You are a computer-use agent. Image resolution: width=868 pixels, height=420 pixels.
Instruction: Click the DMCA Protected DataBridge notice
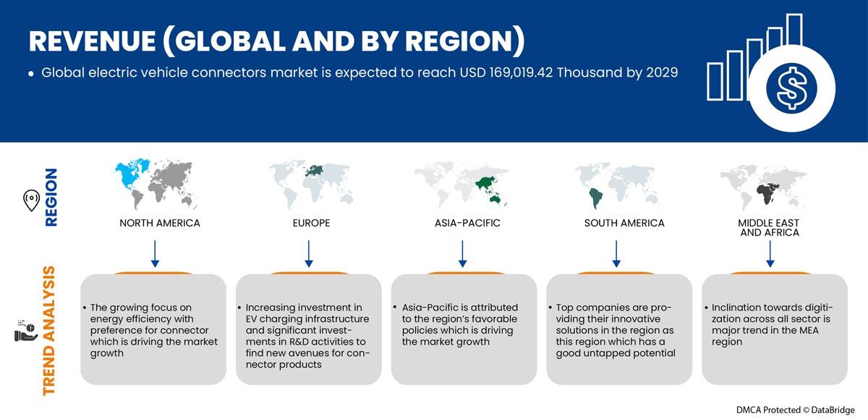click(794, 409)
